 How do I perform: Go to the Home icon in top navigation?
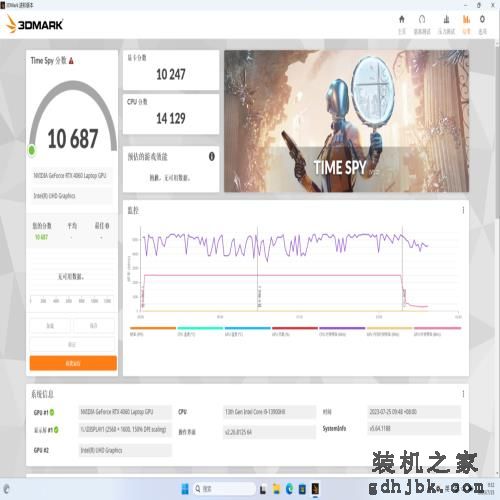tap(402, 20)
